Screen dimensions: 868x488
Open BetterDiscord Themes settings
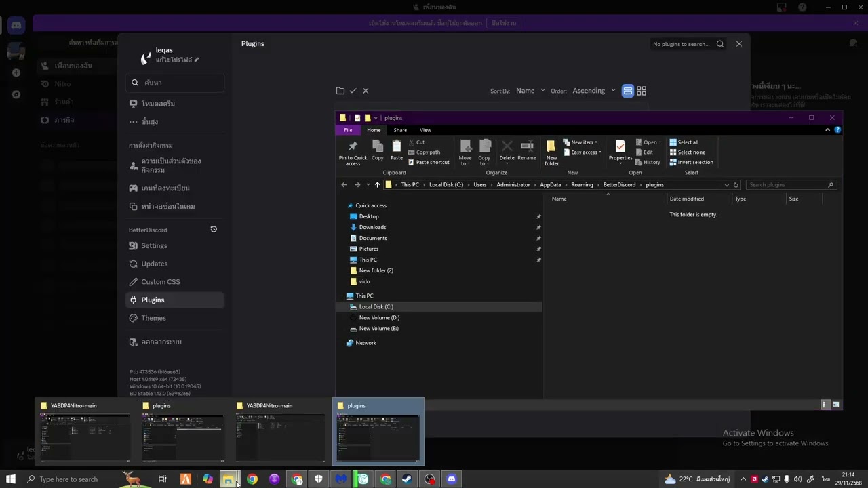pyautogui.click(x=175, y=318)
